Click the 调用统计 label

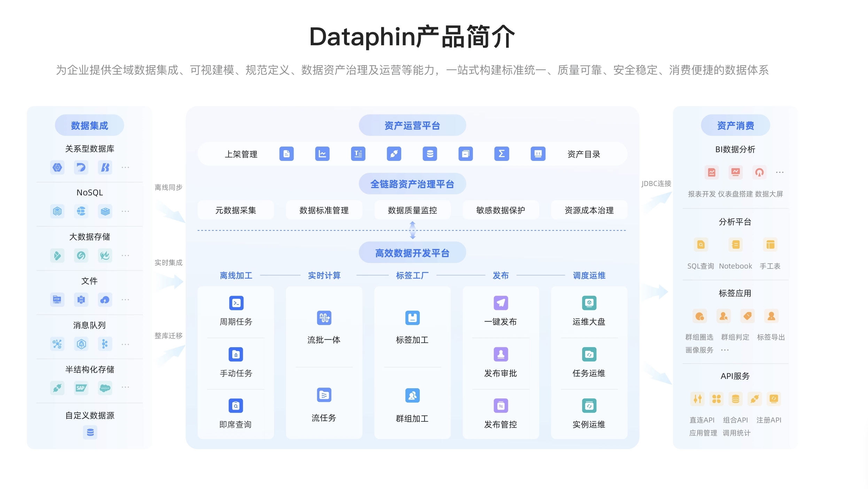point(737,433)
